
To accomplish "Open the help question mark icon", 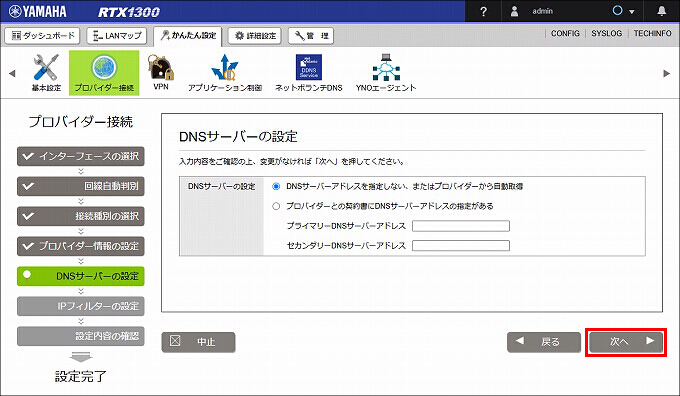I will 484,11.
